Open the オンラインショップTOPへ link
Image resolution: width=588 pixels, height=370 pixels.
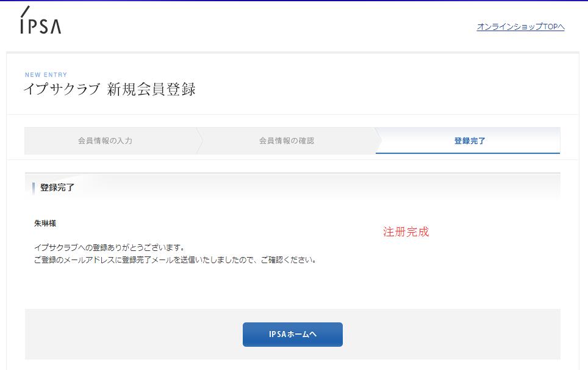tap(520, 27)
